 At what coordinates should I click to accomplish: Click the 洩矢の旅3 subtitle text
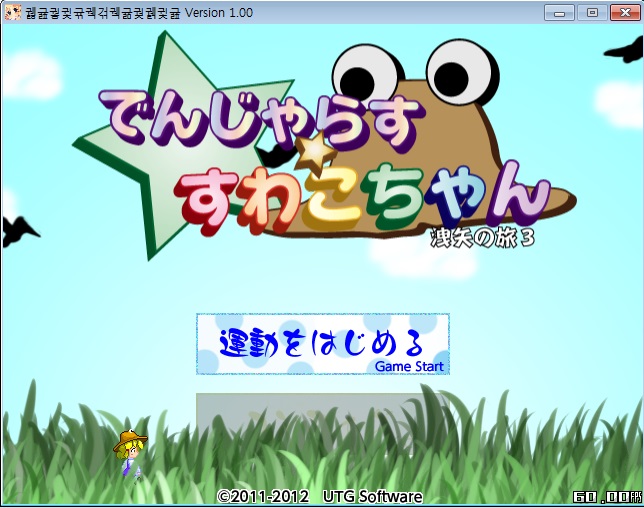pos(483,237)
